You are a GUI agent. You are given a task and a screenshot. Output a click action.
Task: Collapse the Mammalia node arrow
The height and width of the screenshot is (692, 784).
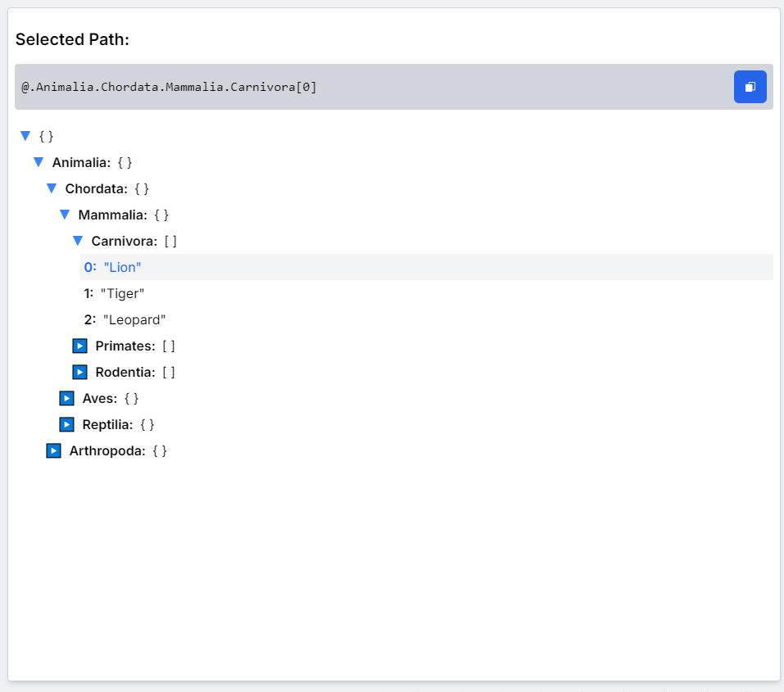[x=64, y=215]
